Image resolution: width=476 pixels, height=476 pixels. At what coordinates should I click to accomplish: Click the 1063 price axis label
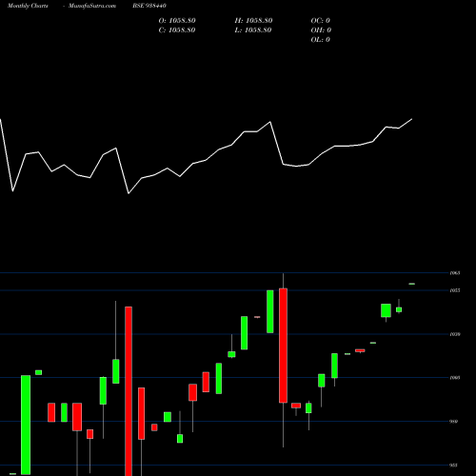(455, 273)
